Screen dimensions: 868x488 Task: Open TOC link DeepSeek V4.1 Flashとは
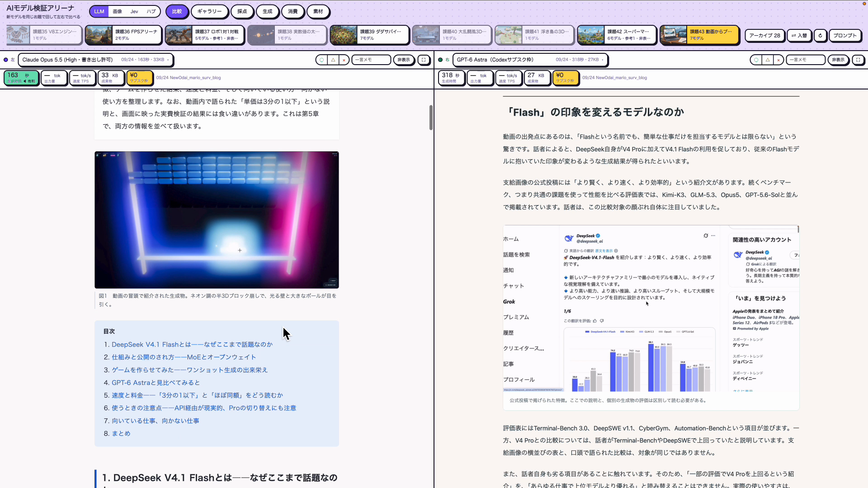(x=192, y=344)
